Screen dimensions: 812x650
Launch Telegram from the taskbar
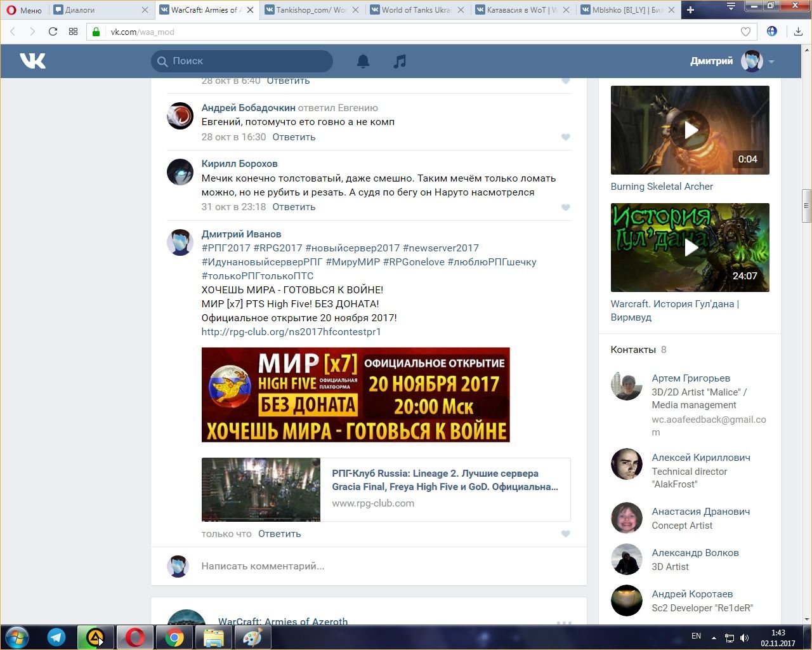[x=56, y=637]
